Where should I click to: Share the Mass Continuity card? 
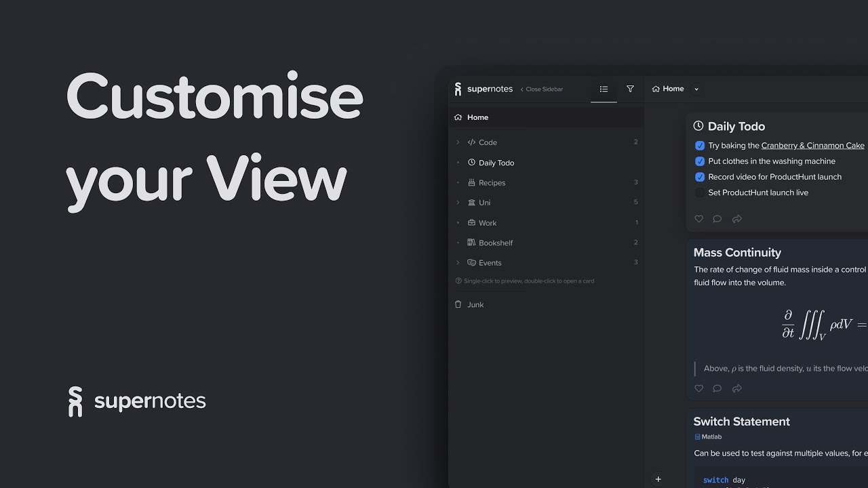737,388
